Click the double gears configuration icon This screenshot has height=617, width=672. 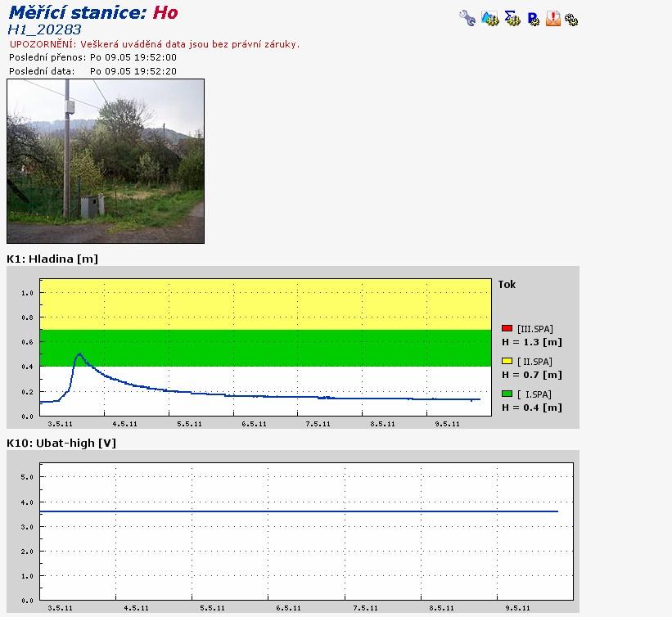tap(571, 20)
